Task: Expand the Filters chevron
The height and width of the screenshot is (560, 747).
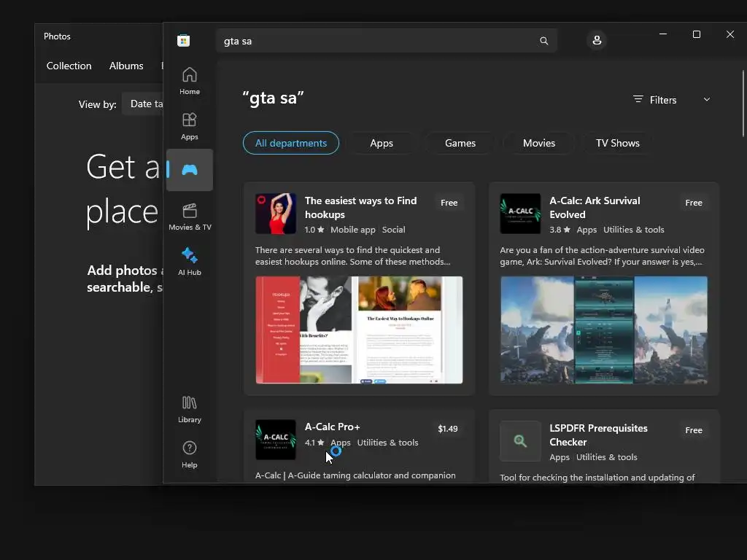Action: click(x=706, y=99)
